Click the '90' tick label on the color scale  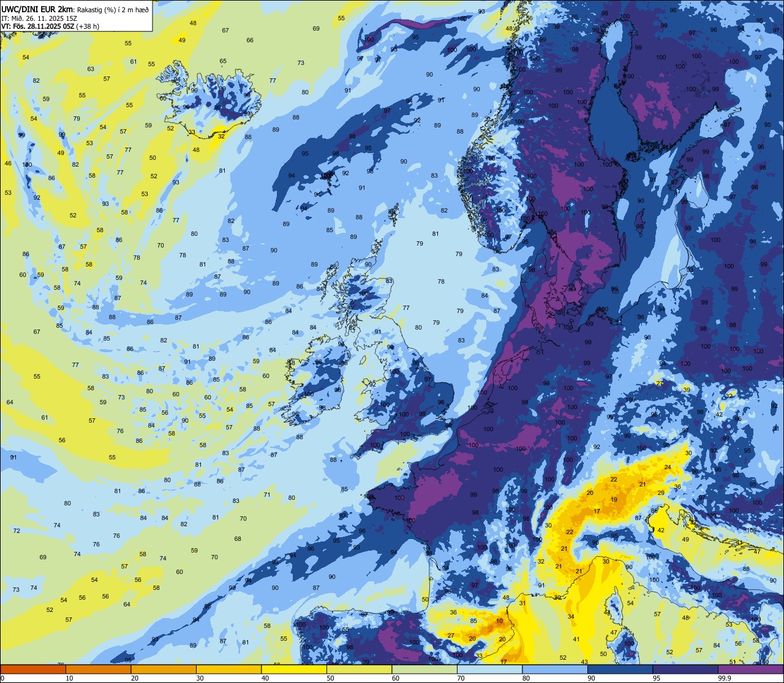point(591,678)
